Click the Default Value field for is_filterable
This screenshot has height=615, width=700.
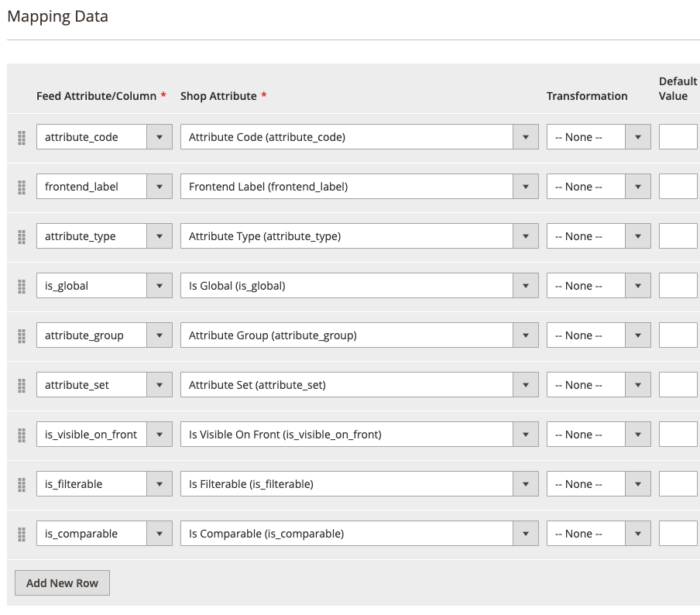click(x=678, y=483)
